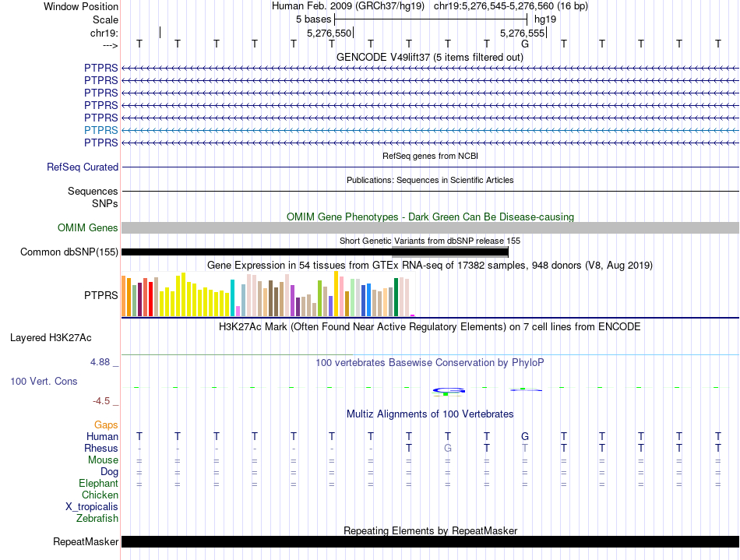The height and width of the screenshot is (560, 740).
Task: Click the ---> base sequence direction label
Action: click(110, 45)
